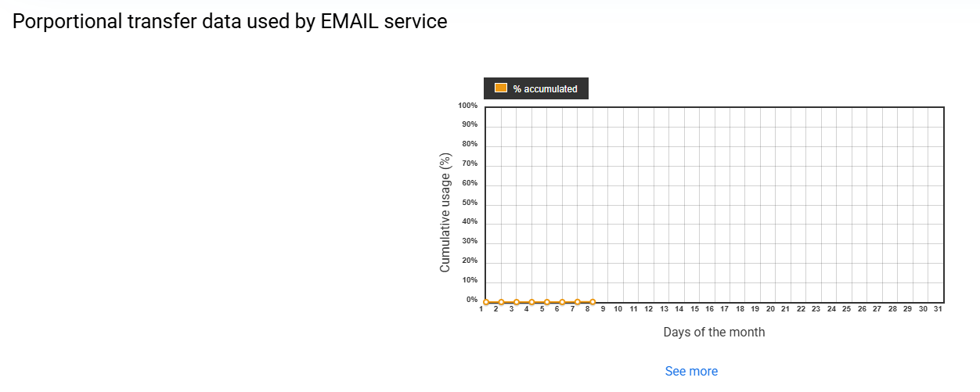This screenshot has width=980, height=392.
Task: Toggle the % accumulated legend series
Action: pyautogui.click(x=545, y=89)
